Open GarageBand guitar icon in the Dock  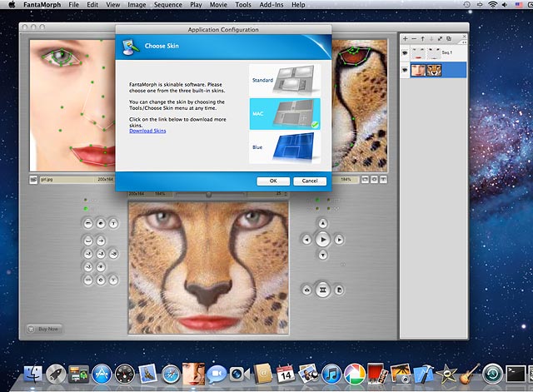470,375
